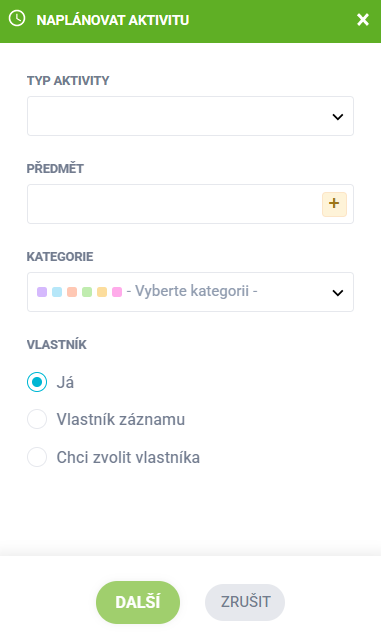This screenshot has width=381, height=644.
Task: Click the purple category swatch
Action: click(42, 292)
